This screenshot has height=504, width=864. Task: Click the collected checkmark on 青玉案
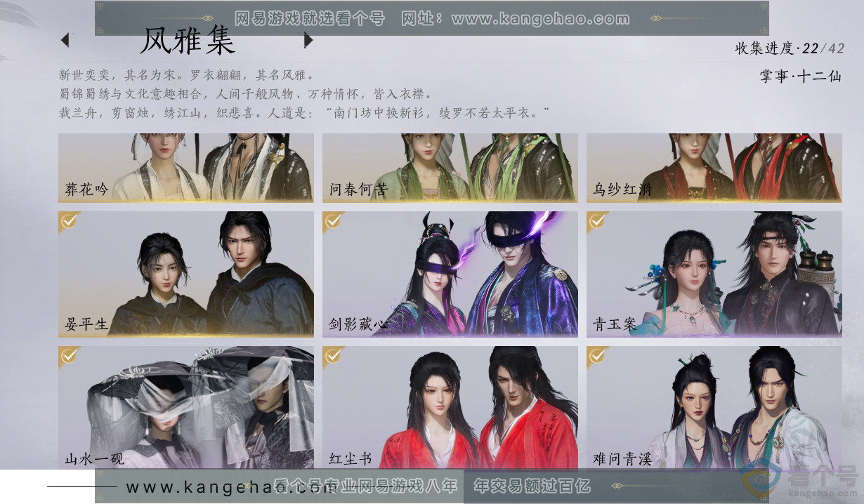pyautogui.click(x=597, y=221)
